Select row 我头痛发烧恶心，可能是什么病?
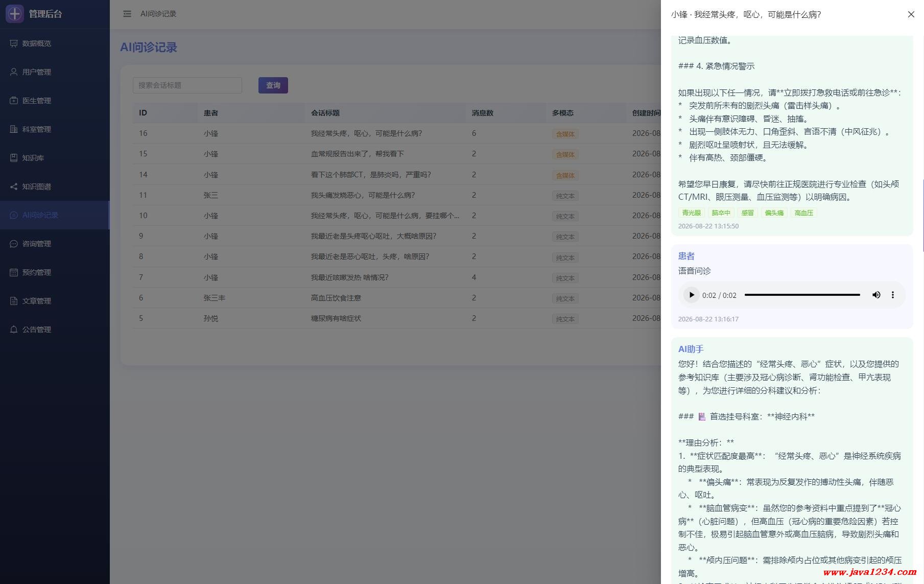Viewport: 924px width, 584px height. pos(397,195)
